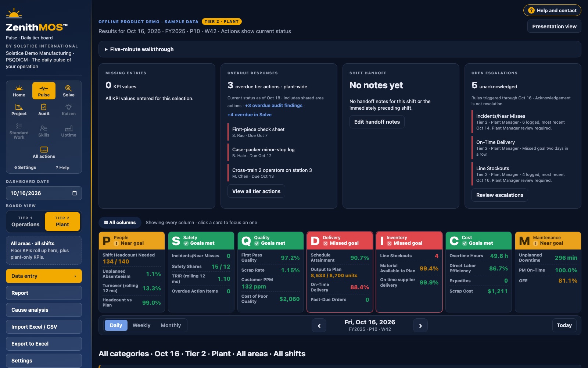Open the Data entry dropdown

(44, 276)
